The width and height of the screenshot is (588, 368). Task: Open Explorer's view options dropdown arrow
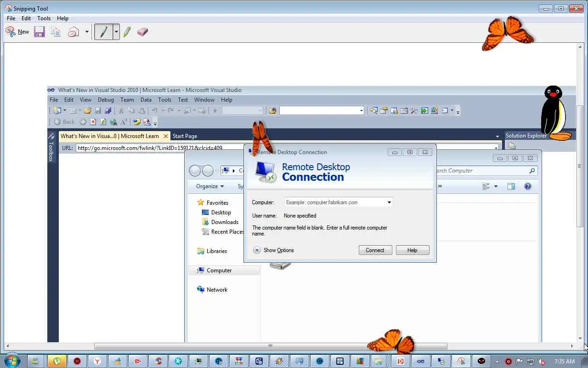(x=496, y=186)
